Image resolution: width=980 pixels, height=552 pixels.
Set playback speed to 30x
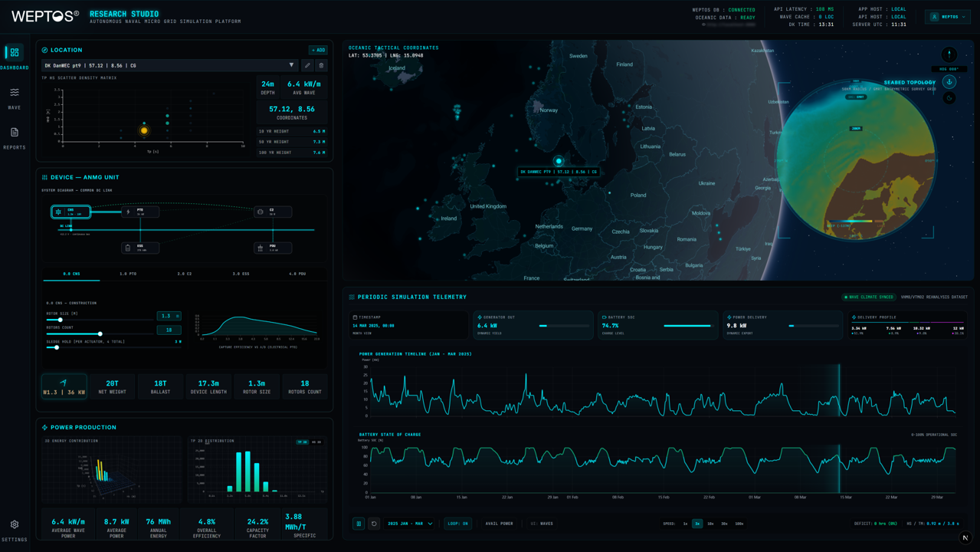click(724, 524)
